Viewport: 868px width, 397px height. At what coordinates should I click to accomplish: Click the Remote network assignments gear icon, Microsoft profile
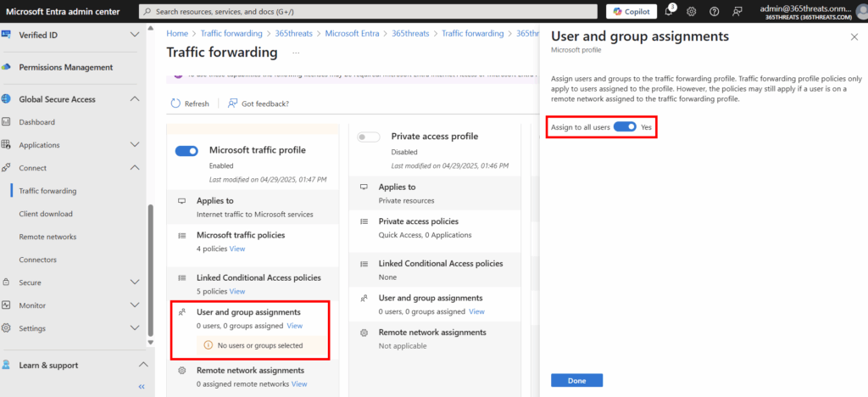(x=181, y=370)
